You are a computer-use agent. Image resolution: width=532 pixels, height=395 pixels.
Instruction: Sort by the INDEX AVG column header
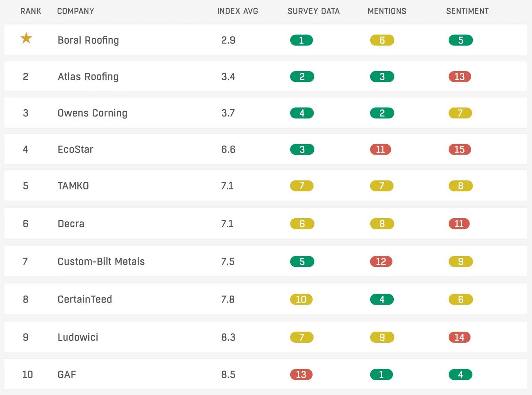238,11
